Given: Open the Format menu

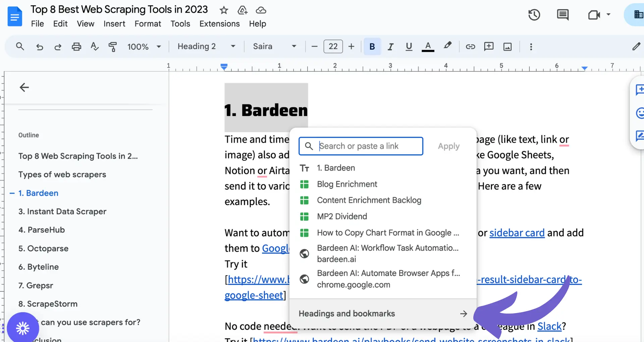Looking at the screenshot, I should coord(148,24).
